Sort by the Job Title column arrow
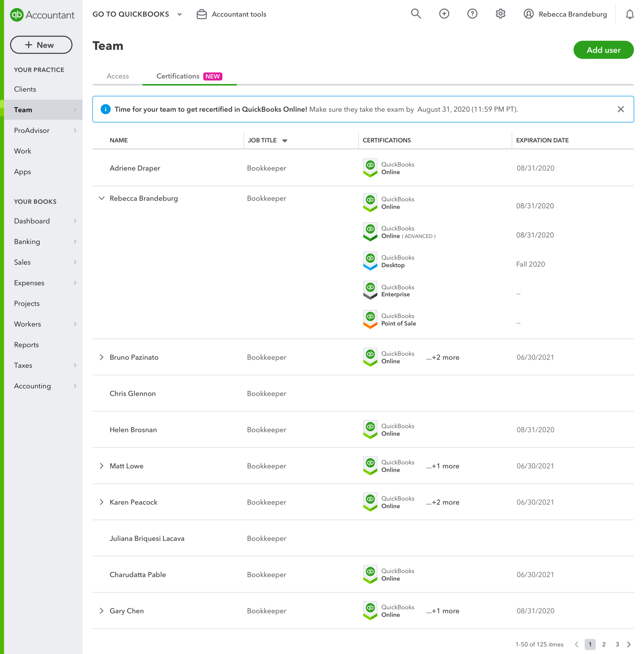The width and height of the screenshot is (644, 654). click(285, 141)
